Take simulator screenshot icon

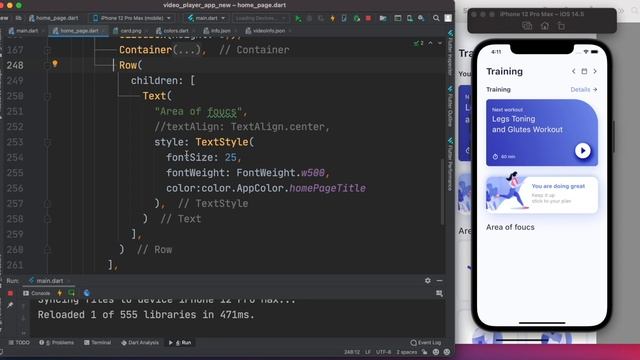[x=527, y=26]
